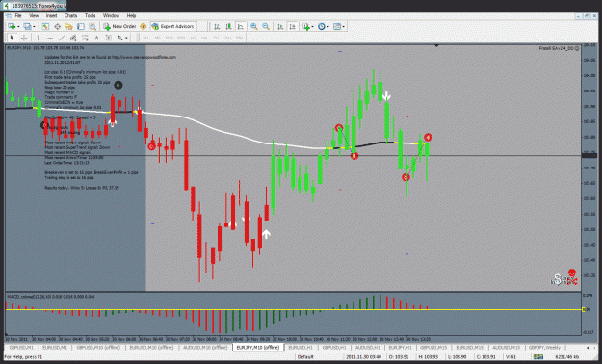Pick the Fibonacci retracement tool

pyautogui.click(x=85, y=38)
